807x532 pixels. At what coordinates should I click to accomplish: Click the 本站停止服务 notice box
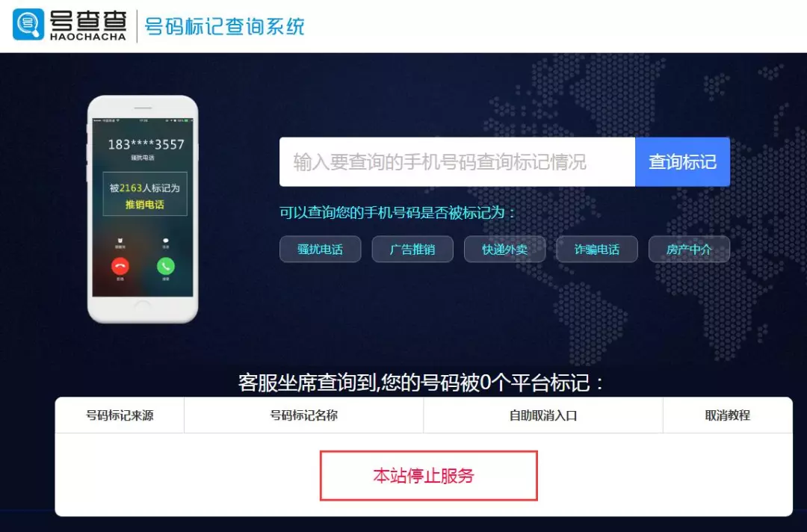coord(429,475)
